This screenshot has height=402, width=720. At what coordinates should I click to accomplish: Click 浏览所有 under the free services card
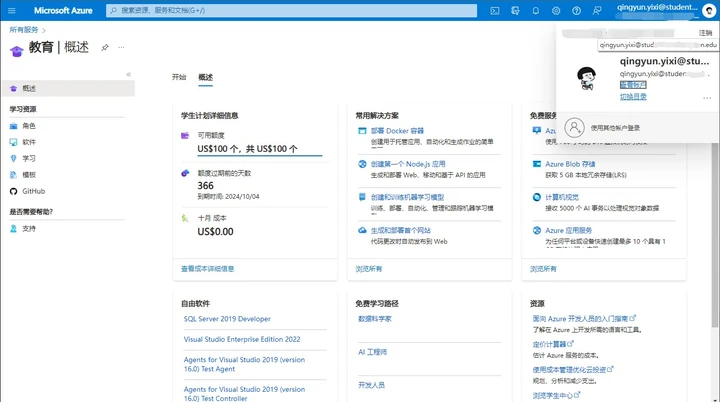[543, 269]
